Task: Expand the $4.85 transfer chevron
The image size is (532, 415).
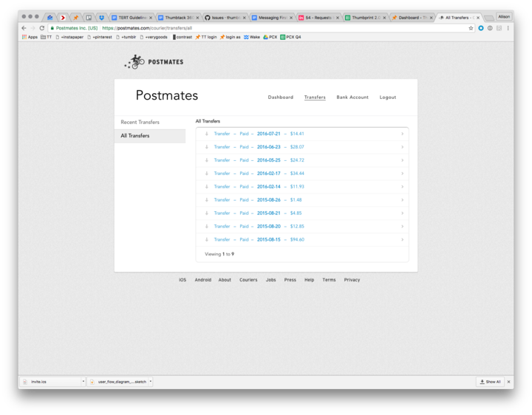Action: point(403,213)
